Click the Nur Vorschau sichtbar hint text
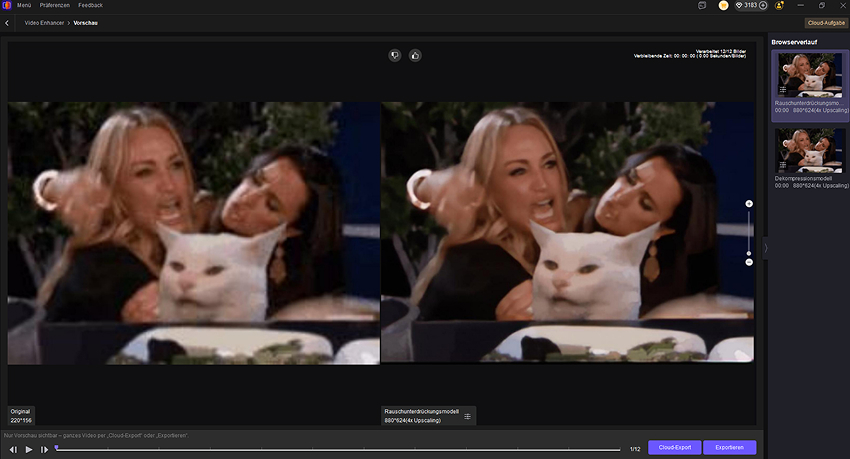The height and width of the screenshot is (459, 850). (96, 435)
